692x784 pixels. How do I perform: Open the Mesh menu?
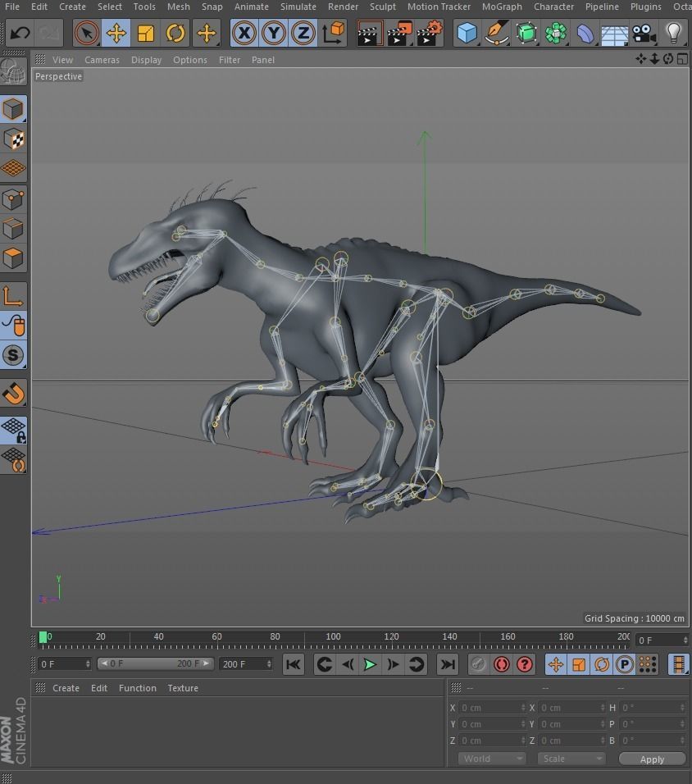click(179, 7)
